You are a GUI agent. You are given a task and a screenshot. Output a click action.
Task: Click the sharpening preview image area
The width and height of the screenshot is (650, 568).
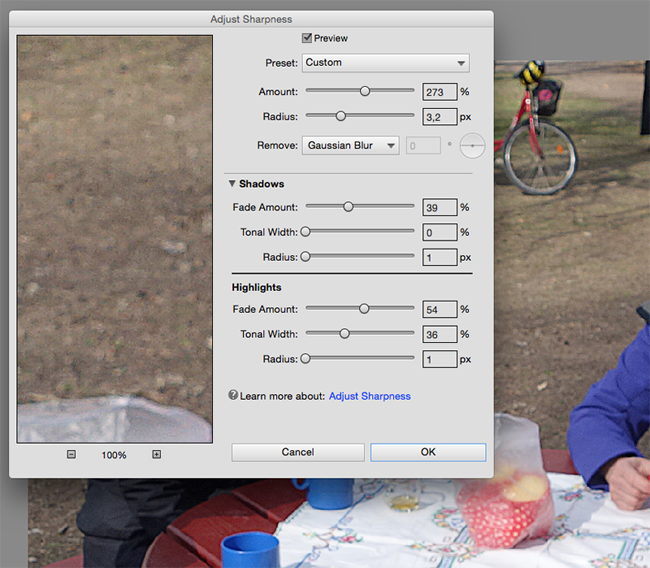[x=115, y=239]
